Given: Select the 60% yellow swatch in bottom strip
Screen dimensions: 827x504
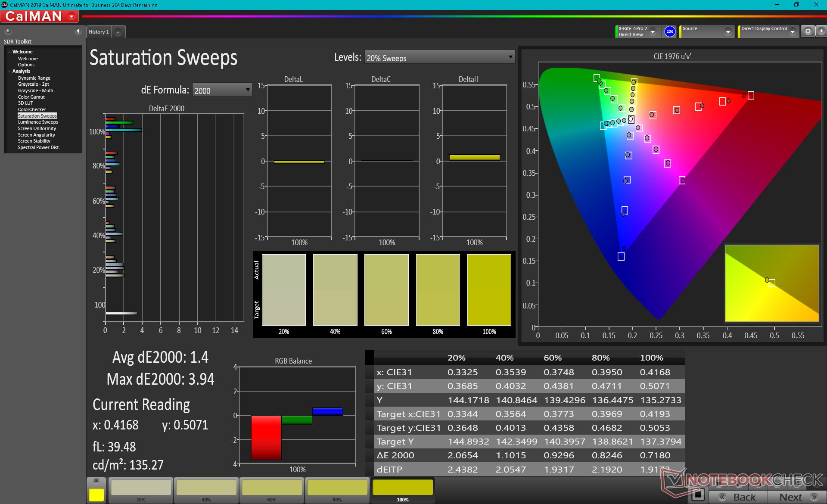Looking at the screenshot, I should tap(272, 490).
